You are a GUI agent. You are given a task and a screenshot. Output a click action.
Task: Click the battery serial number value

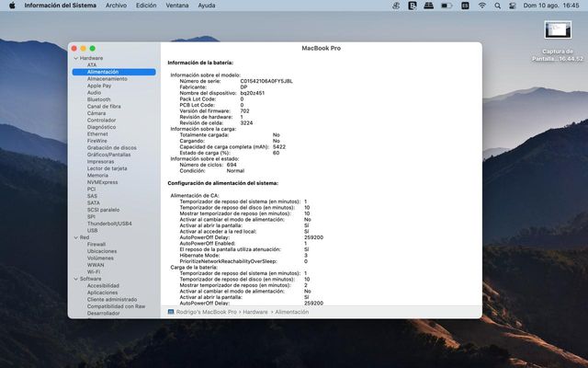[266, 81]
